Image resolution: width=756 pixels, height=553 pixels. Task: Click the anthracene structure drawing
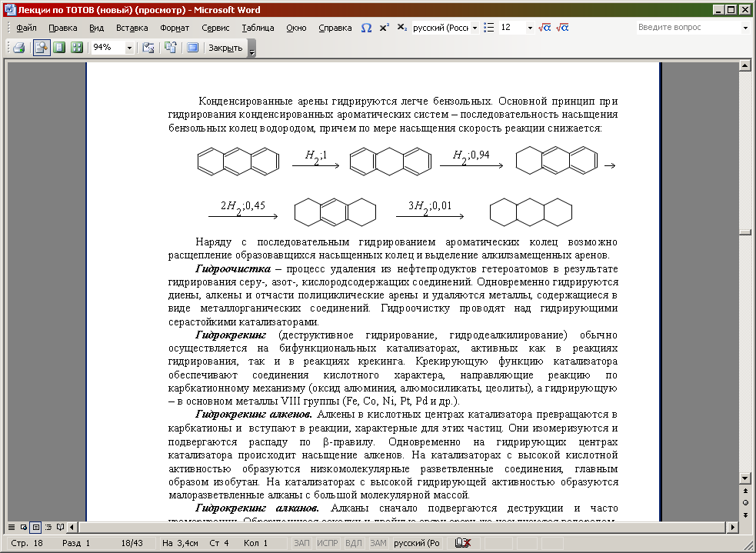238,161
